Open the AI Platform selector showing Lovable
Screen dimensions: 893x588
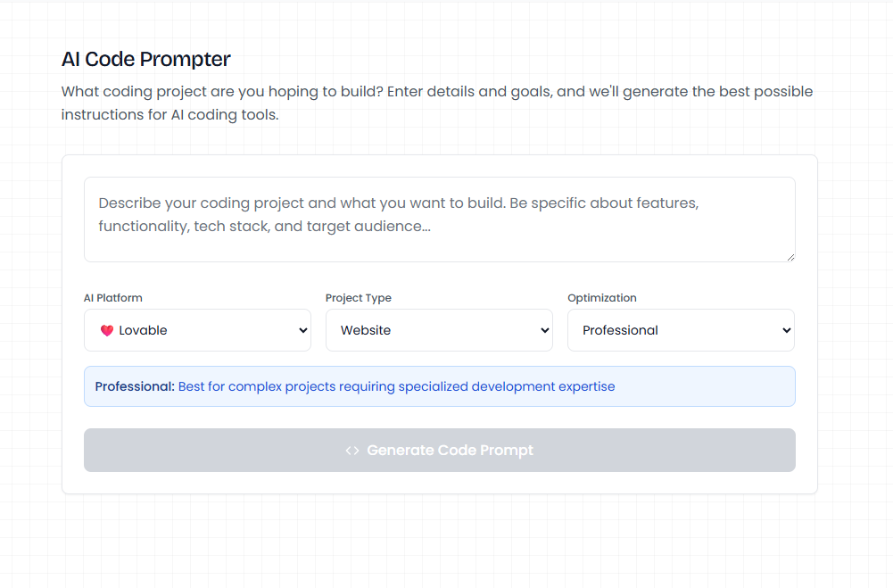click(x=197, y=330)
